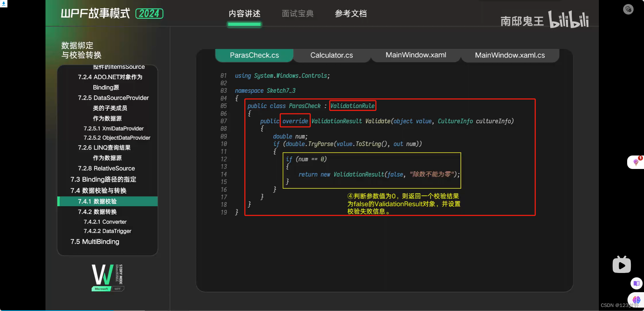Screen dimensions: 644x311
Task: Click the using System.Windows.Controls line
Action: pos(282,76)
